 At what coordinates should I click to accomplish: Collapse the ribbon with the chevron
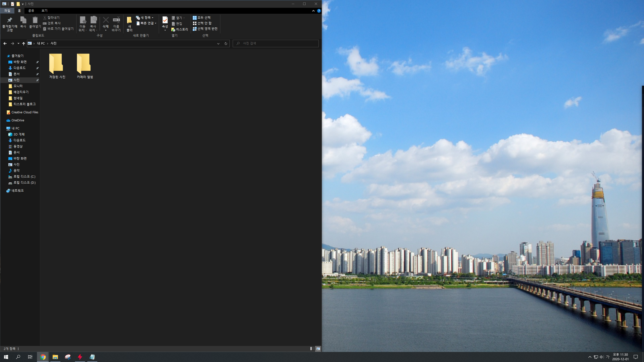(313, 11)
